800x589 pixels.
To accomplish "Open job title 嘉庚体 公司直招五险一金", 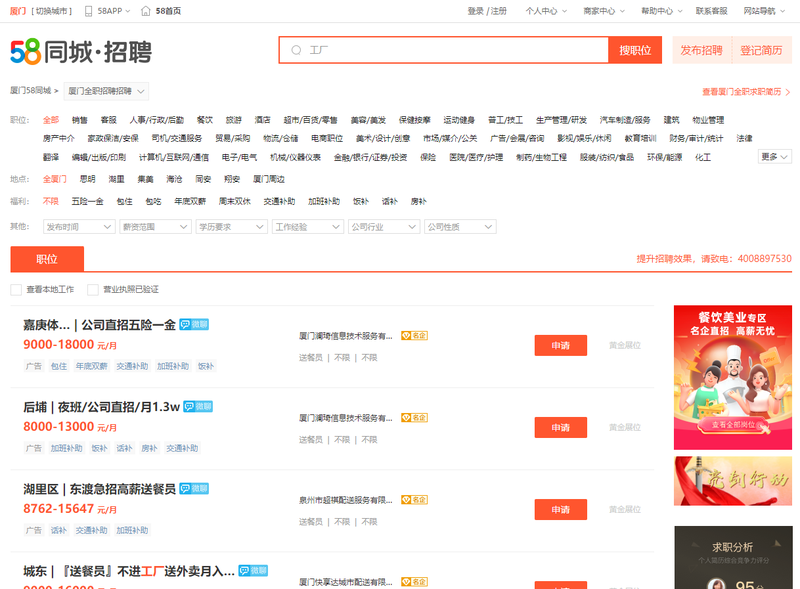I will pyautogui.click(x=99, y=325).
